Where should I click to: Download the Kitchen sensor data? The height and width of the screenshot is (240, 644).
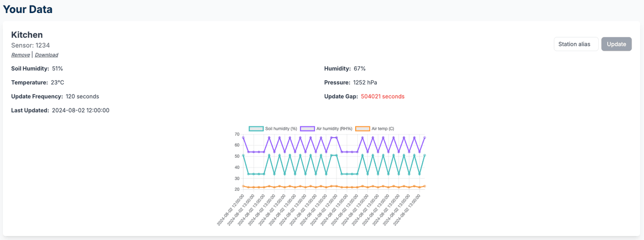[46, 55]
